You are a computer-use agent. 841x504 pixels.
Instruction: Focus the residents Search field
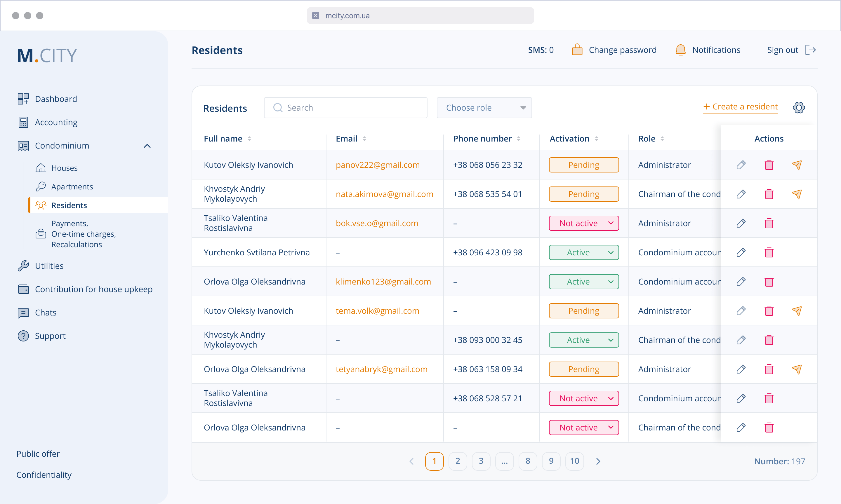point(345,108)
